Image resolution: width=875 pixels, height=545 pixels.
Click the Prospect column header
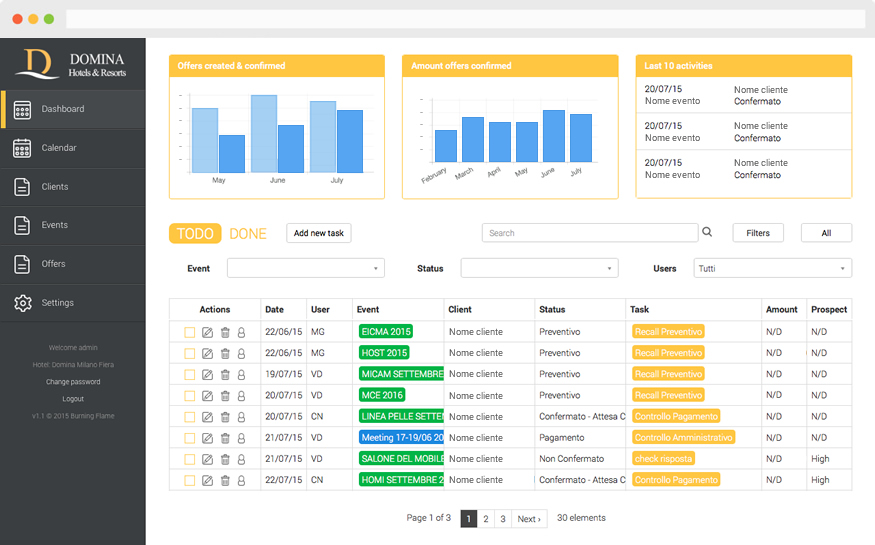point(829,310)
